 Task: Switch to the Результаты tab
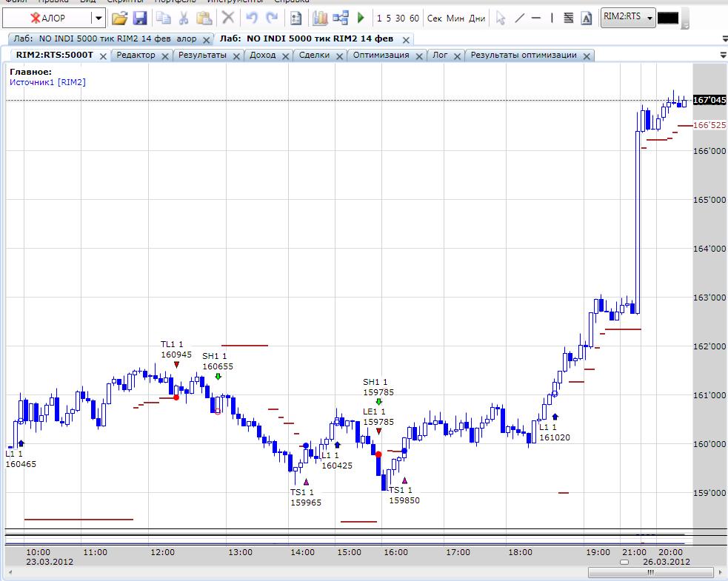[x=202, y=56]
